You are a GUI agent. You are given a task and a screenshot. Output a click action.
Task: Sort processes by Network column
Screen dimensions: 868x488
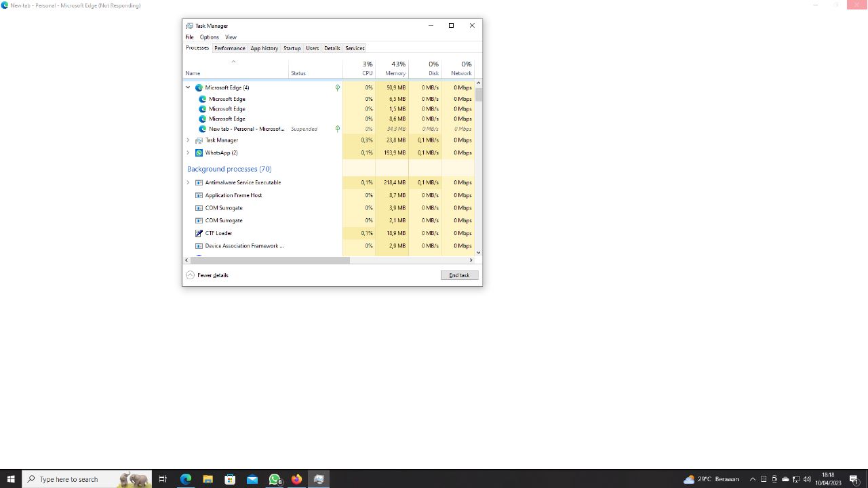coord(458,68)
